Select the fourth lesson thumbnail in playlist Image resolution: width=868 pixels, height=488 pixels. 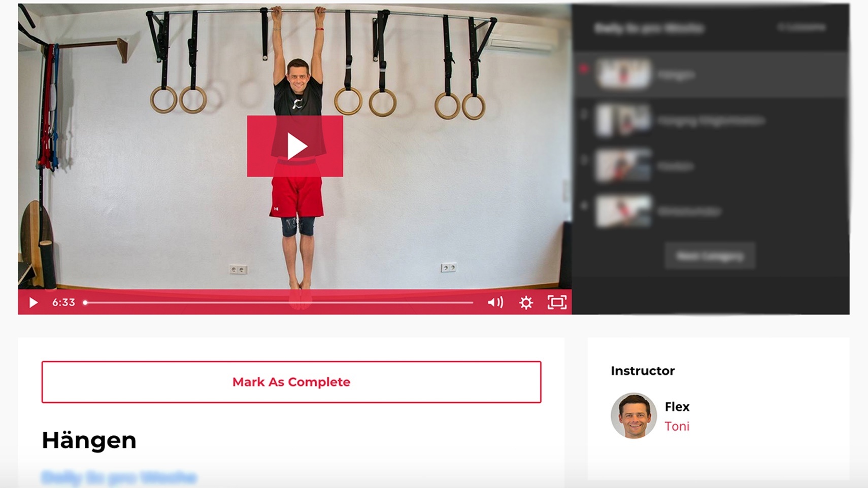coord(623,211)
